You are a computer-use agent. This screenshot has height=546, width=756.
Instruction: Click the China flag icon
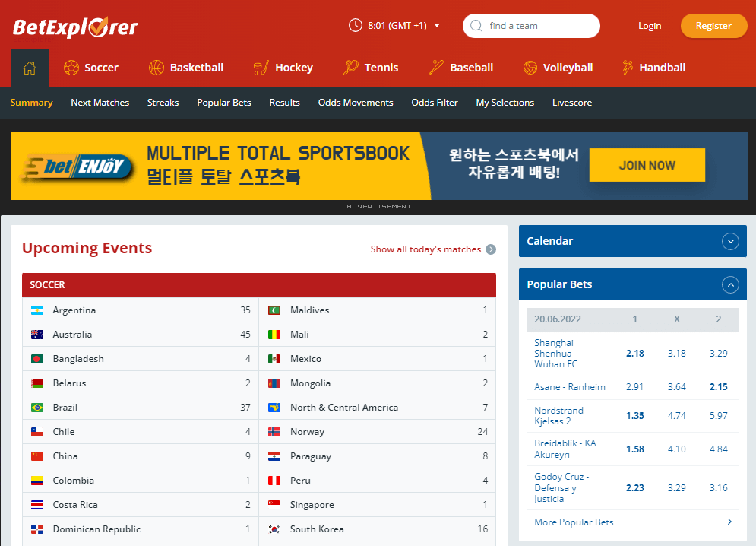(x=37, y=456)
